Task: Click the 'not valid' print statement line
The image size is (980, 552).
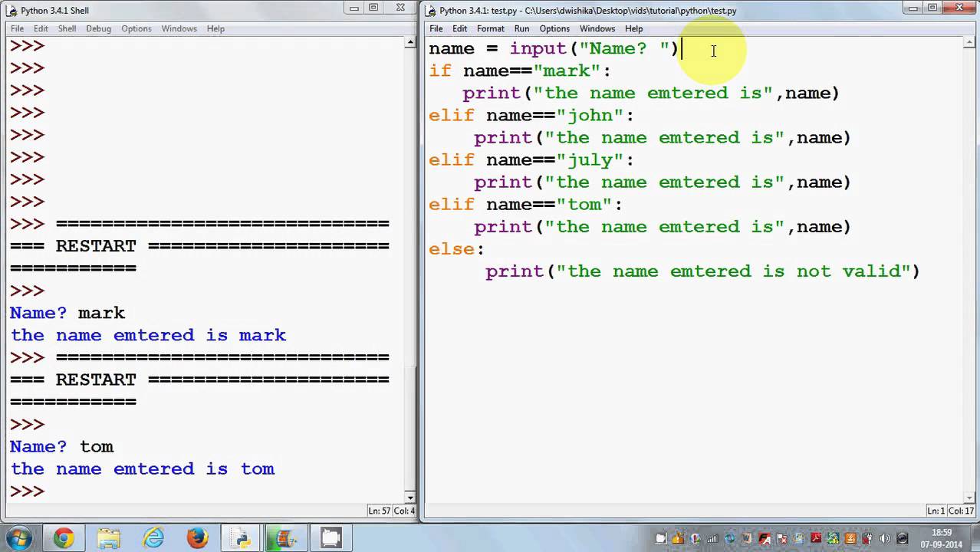Action: pyautogui.click(x=702, y=271)
